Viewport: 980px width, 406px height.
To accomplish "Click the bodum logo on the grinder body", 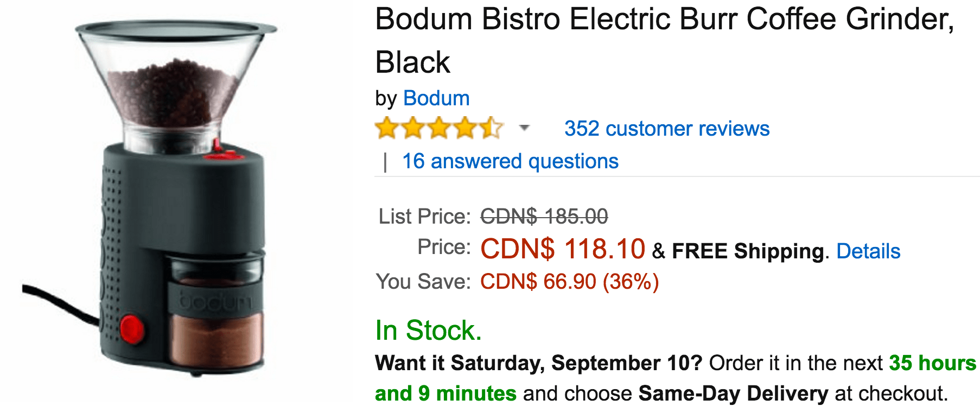I will click(215, 302).
